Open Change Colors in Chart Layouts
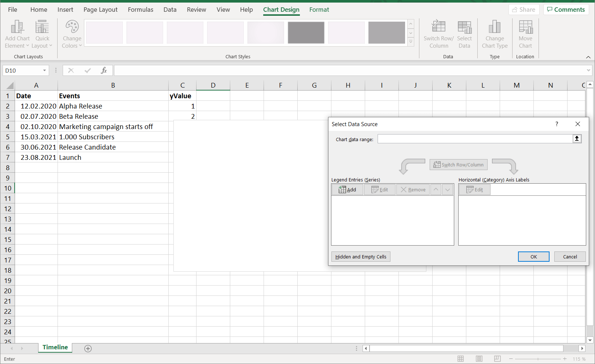This screenshot has height=364, width=595. tap(71, 33)
